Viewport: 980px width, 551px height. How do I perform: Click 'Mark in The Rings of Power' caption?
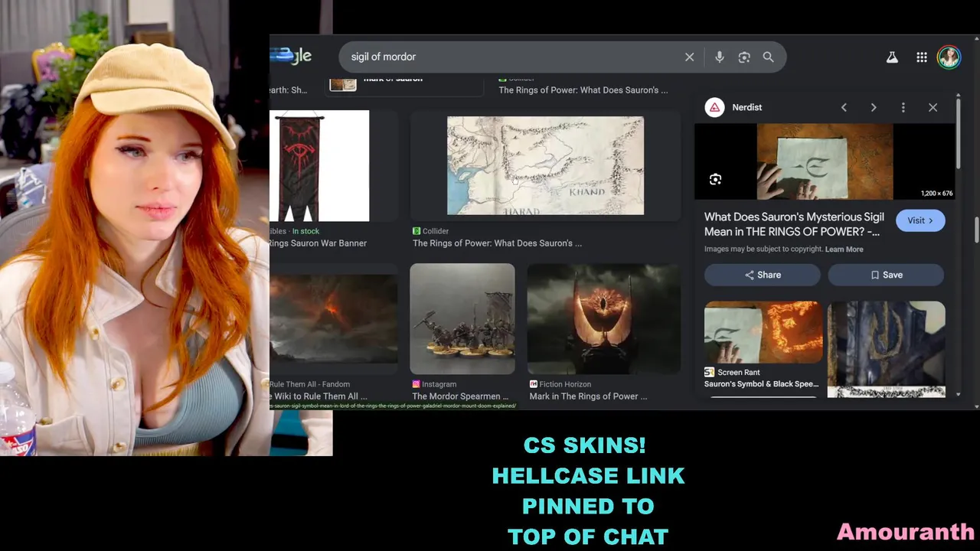[588, 396]
